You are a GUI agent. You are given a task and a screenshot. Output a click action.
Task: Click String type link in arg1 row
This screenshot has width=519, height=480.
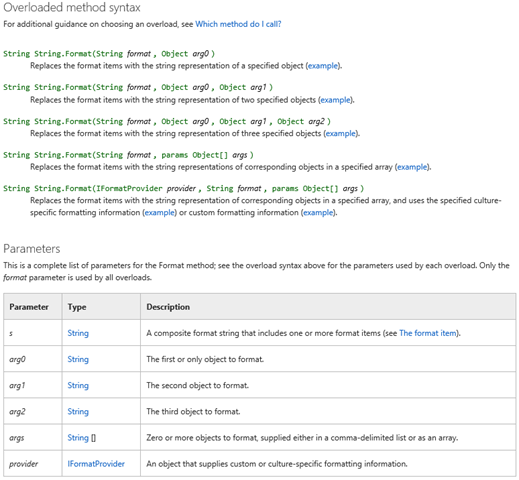click(x=78, y=385)
